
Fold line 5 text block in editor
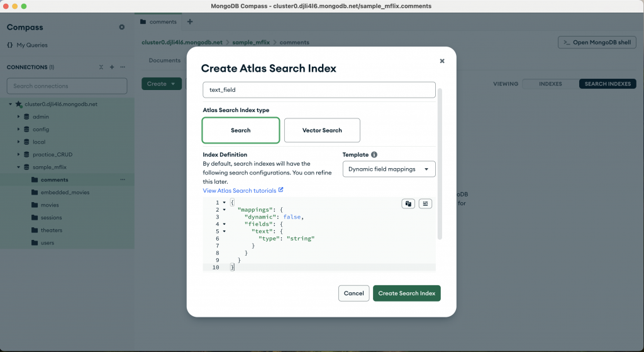(225, 231)
